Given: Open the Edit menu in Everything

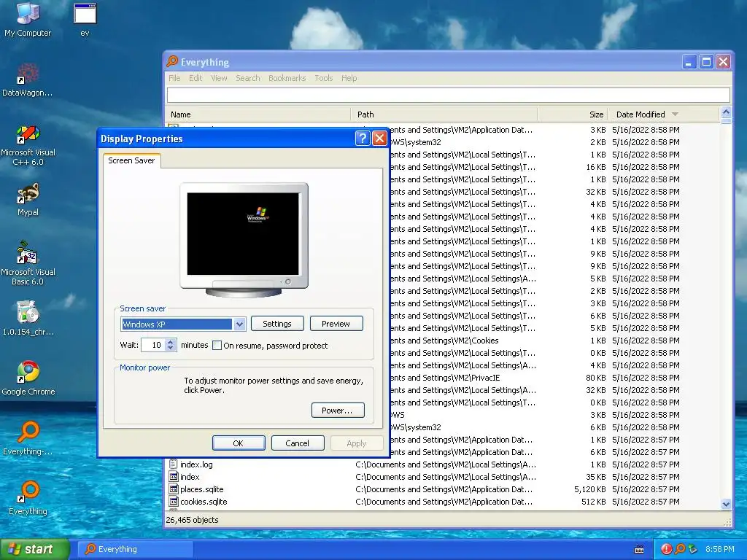Looking at the screenshot, I should pos(196,78).
